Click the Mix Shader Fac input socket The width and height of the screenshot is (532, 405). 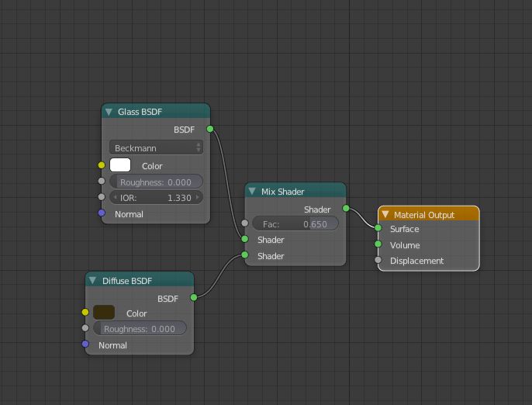coord(244,223)
